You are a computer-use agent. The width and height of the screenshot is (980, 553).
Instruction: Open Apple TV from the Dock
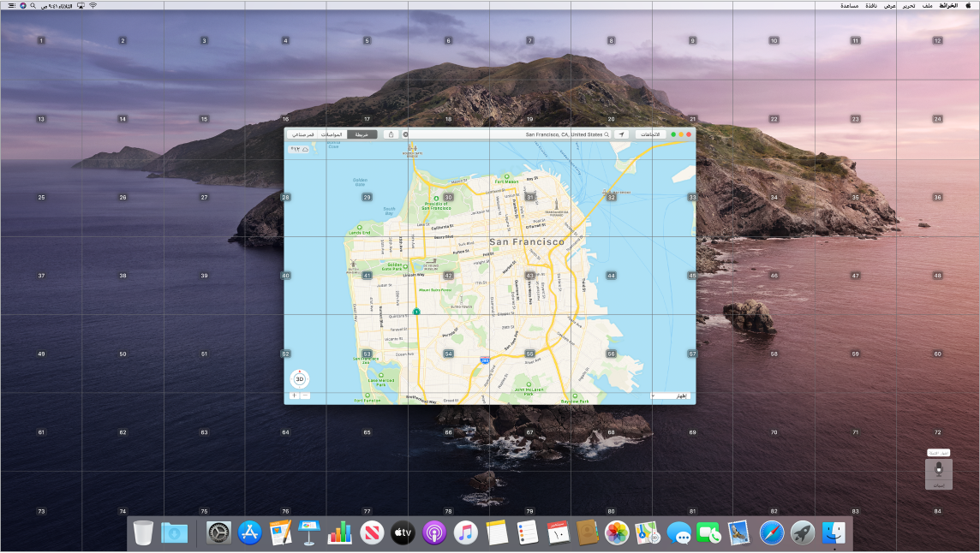point(403,533)
